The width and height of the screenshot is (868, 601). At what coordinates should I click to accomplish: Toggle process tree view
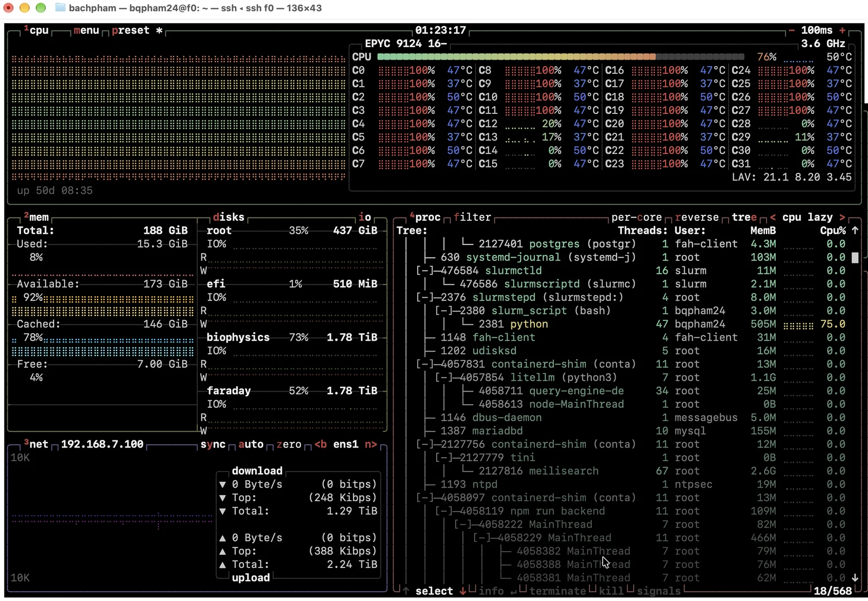(744, 217)
